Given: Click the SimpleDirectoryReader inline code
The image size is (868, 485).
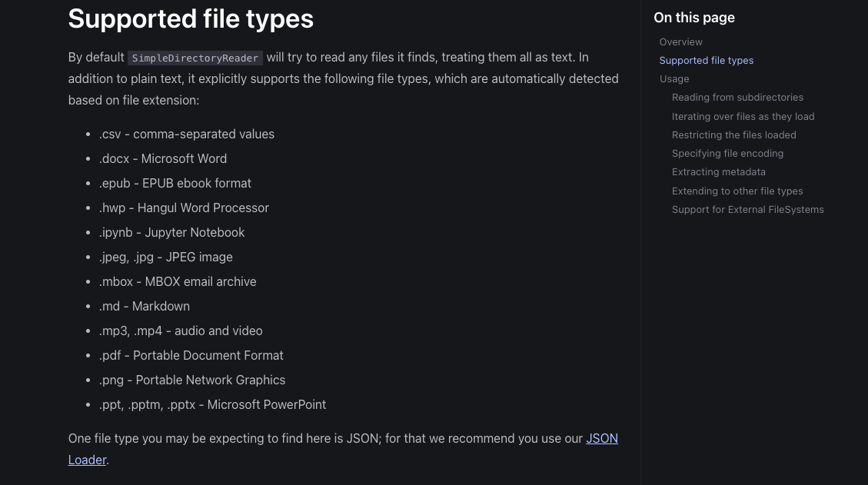Looking at the screenshot, I should [195, 58].
